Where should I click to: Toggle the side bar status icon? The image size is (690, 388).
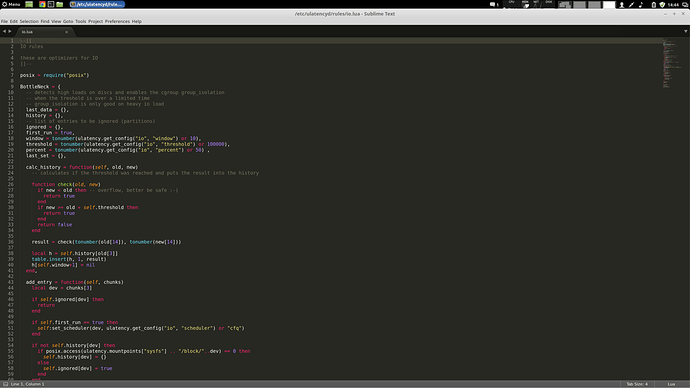point(5,384)
